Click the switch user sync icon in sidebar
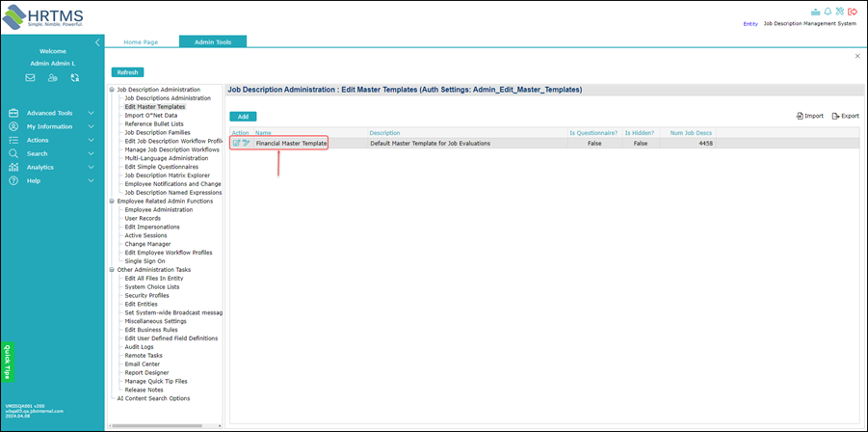The width and height of the screenshot is (868, 432). [75, 78]
